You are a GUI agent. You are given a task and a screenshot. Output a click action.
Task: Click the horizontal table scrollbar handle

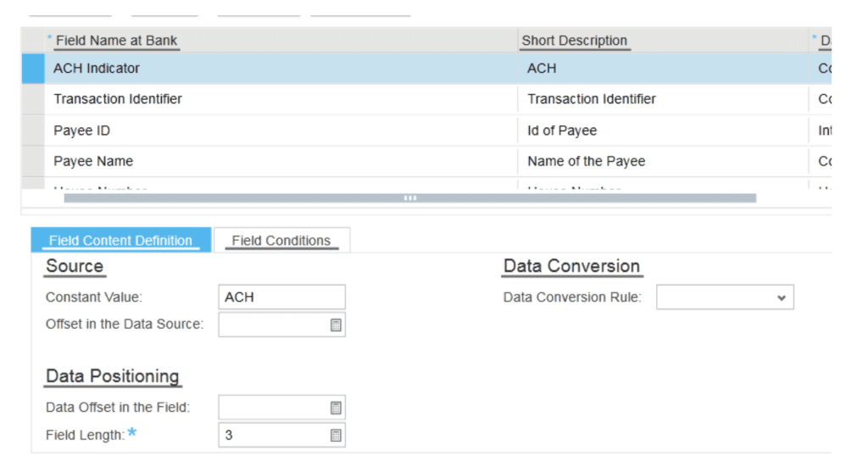point(409,198)
